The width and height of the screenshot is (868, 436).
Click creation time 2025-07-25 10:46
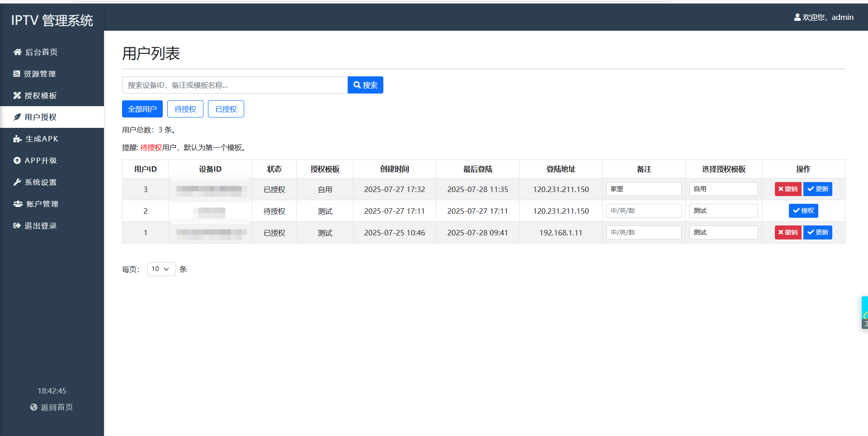coord(395,233)
